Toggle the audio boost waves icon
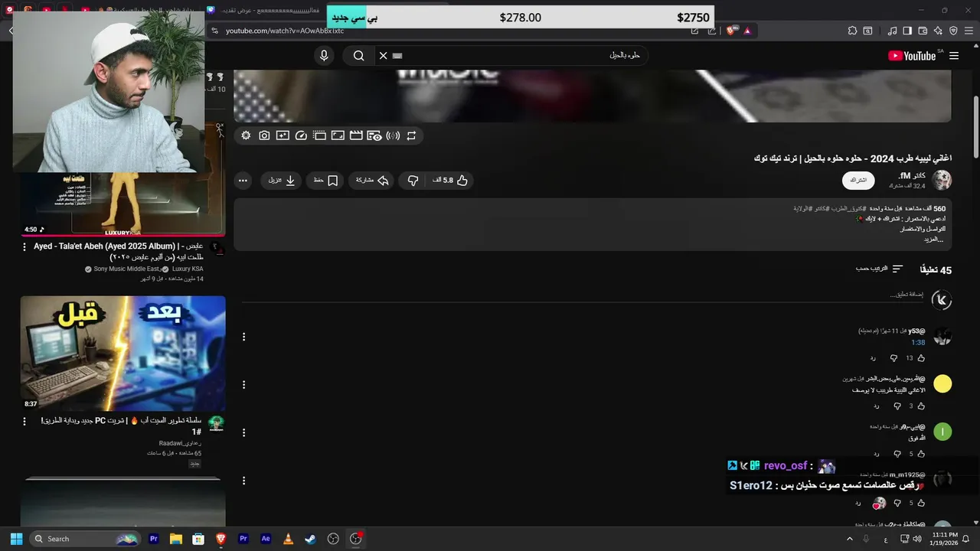980x551 pixels. pos(393,135)
